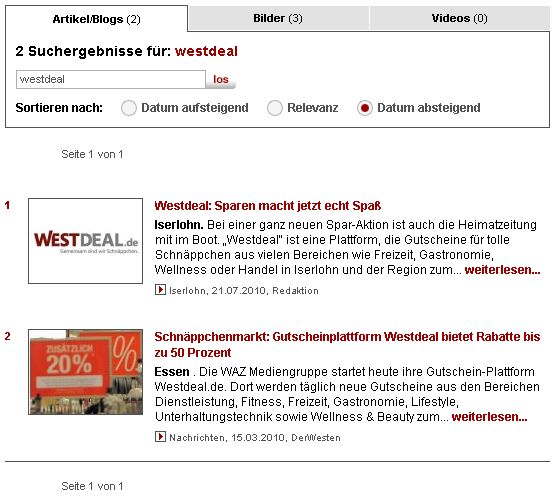The height and width of the screenshot is (497, 556).
Task: Select Relevanz sort option
Action: point(275,108)
